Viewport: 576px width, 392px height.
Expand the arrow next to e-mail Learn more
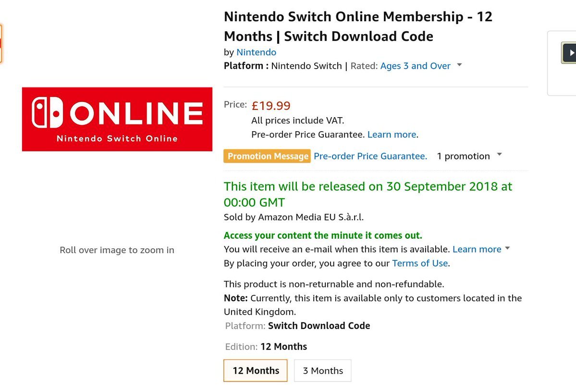tap(508, 248)
